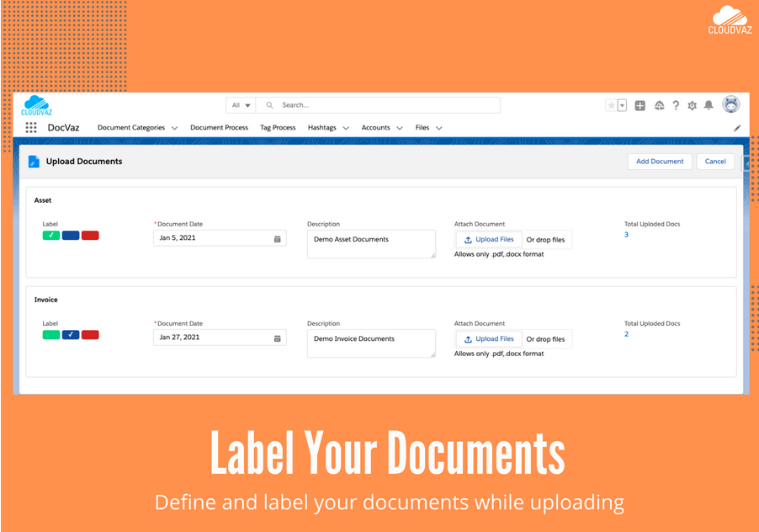Click the Asset Or drop files zone
Image resolution: width=759 pixels, height=532 pixels.
[x=545, y=240]
